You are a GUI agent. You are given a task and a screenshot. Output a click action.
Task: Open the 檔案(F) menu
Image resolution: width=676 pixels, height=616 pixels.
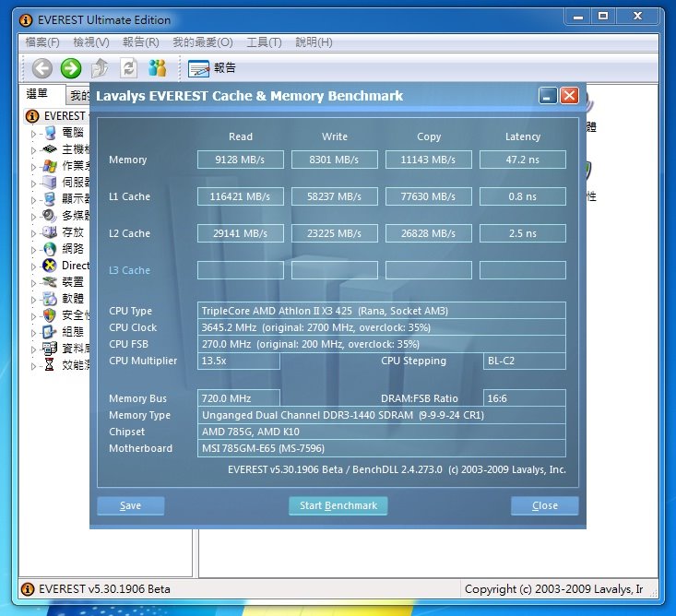pyautogui.click(x=42, y=42)
